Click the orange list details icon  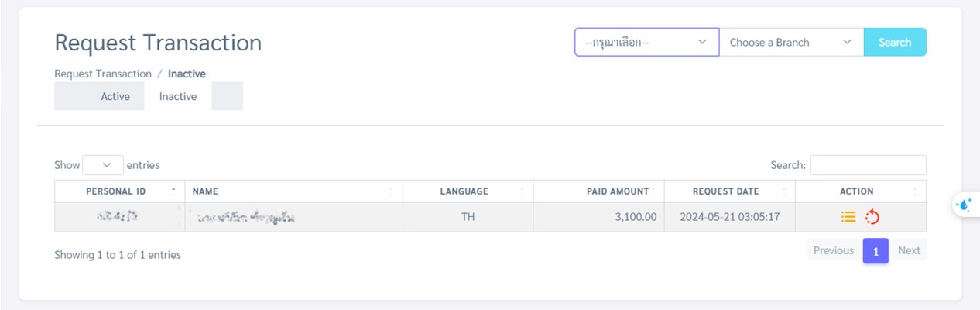(x=848, y=217)
